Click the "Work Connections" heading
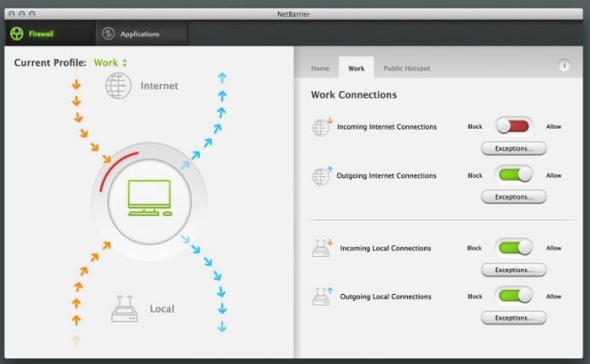 [x=354, y=94]
